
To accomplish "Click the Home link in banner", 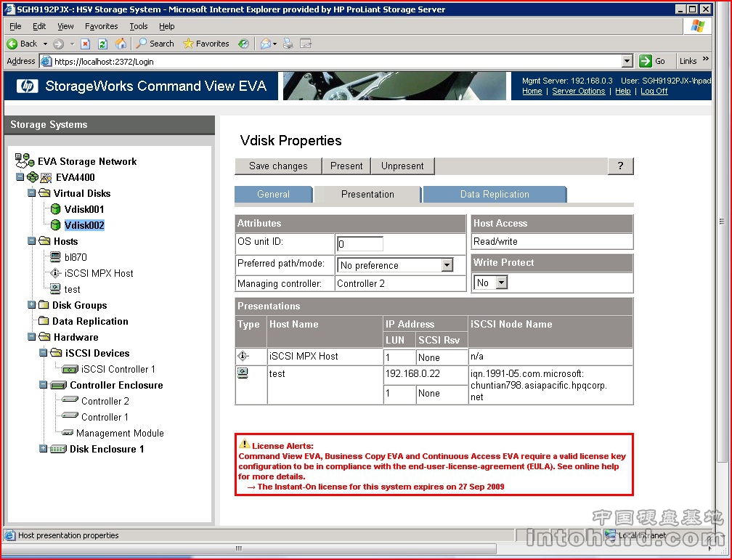I will coord(532,91).
